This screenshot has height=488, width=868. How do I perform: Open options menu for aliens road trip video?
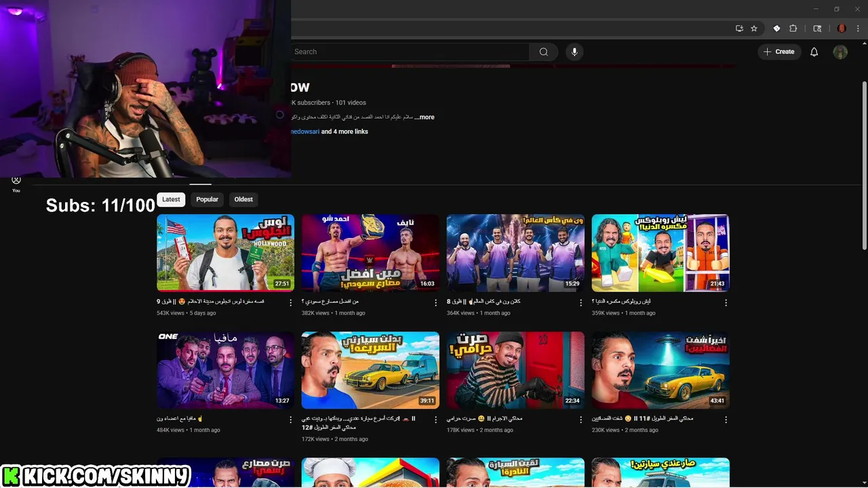click(726, 420)
